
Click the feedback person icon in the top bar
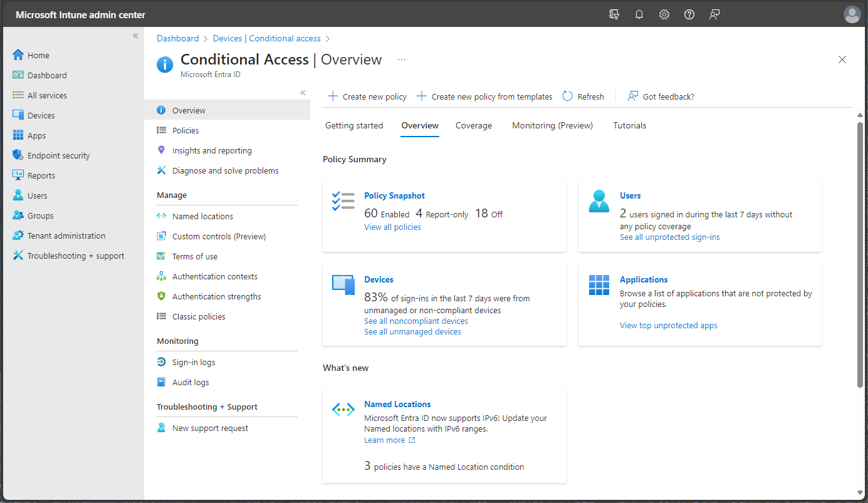(x=714, y=14)
